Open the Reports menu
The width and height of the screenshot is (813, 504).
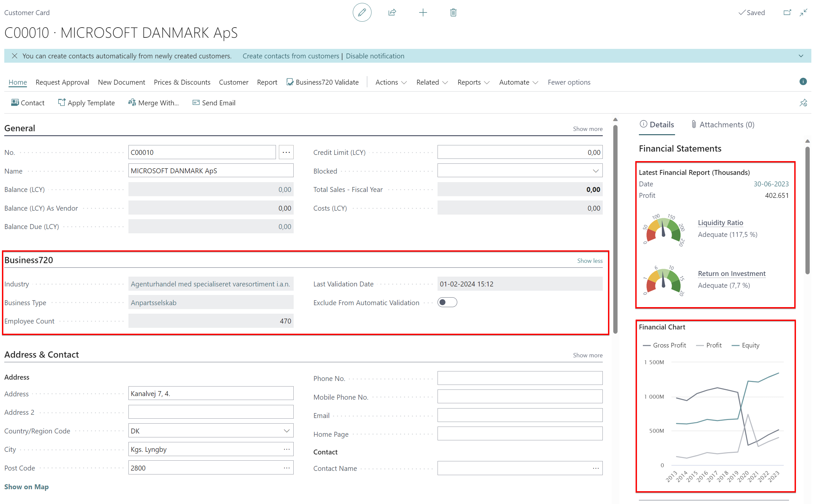pos(474,81)
